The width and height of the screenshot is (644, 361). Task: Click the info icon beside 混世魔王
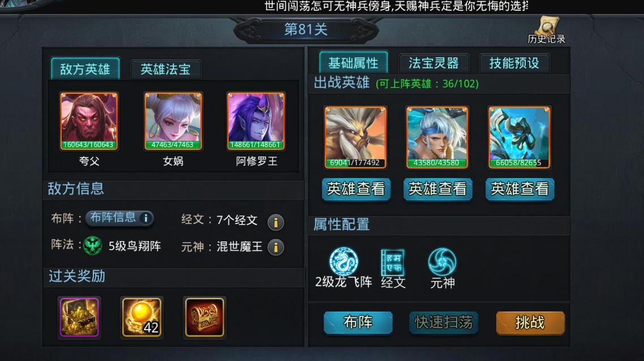tap(276, 247)
